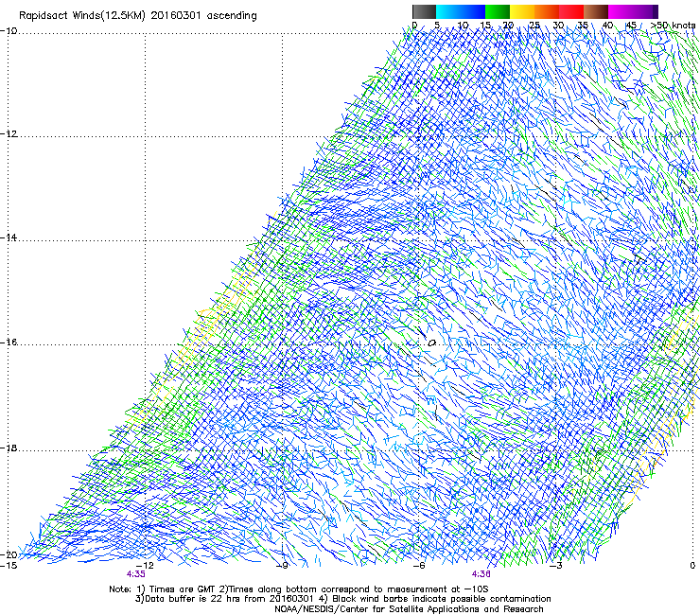Click the '>50 knots' legend label

pos(674,26)
